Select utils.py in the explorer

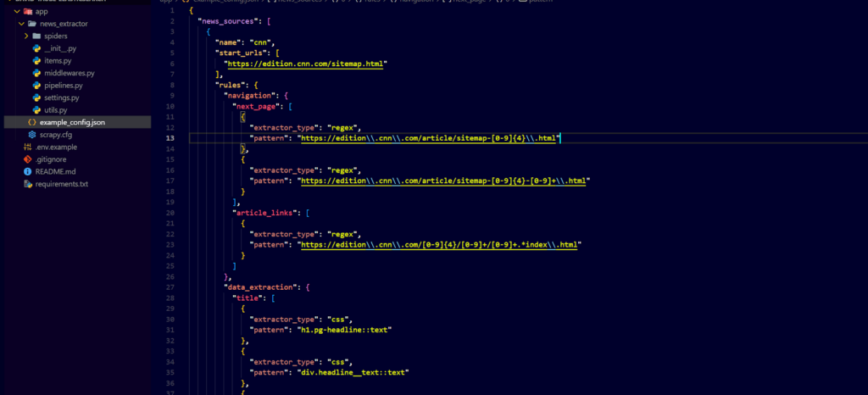coord(57,110)
